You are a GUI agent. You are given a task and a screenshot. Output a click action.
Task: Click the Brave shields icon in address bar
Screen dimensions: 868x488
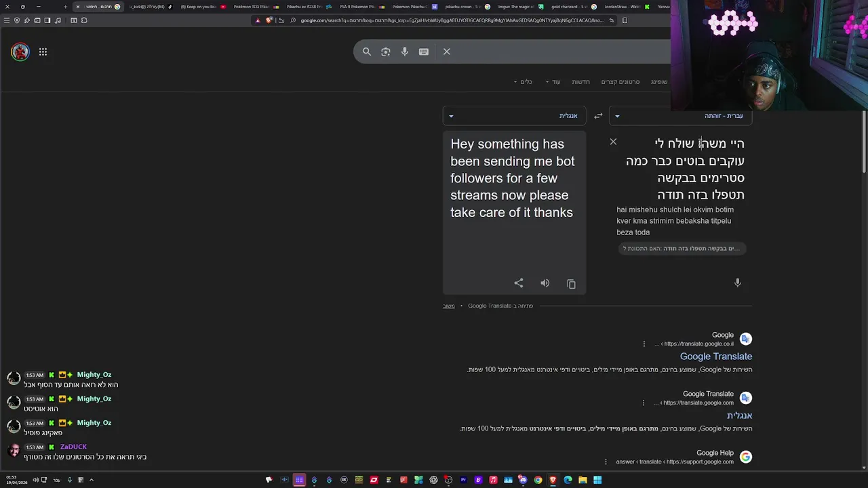[x=269, y=20]
